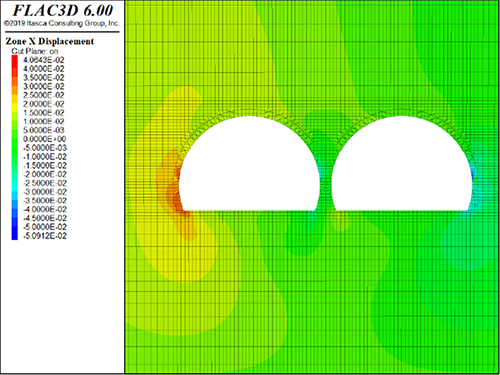
Task: Click the minimum value -5.0912E-02
Action: click(45, 236)
